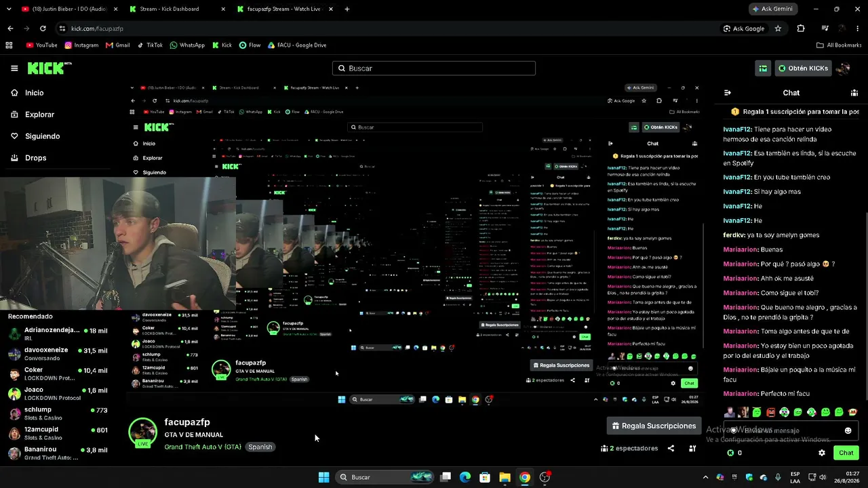Image resolution: width=868 pixels, height=488 pixels.
Task: Open Chrome media controls icon
Action: coord(825,28)
